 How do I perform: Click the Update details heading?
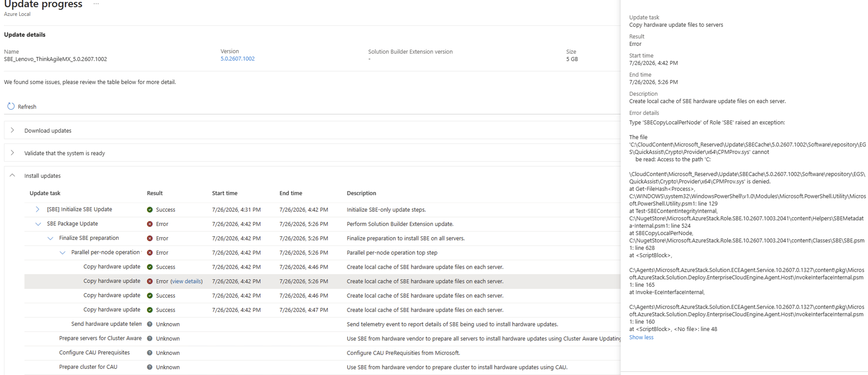tap(25, 35)
